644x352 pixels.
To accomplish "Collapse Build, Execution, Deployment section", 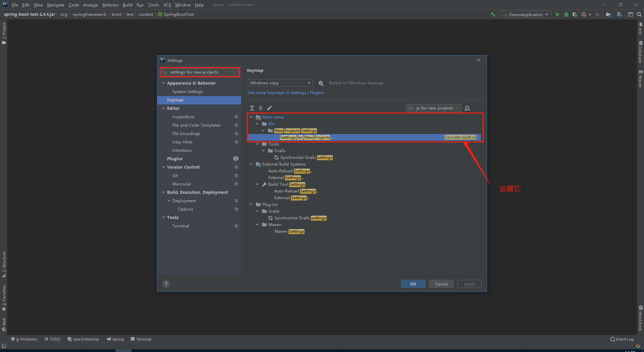I will pyautogui.click(x=164, y=192).
